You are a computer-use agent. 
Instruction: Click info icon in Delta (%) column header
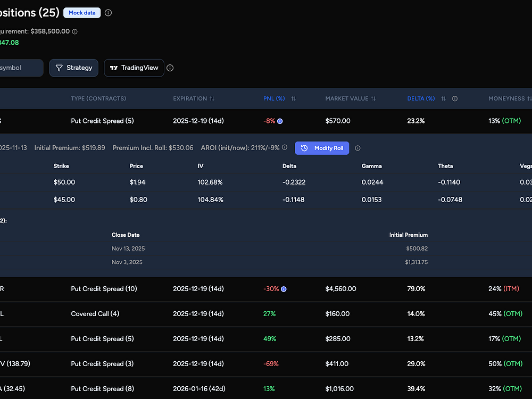pos(455,98)
